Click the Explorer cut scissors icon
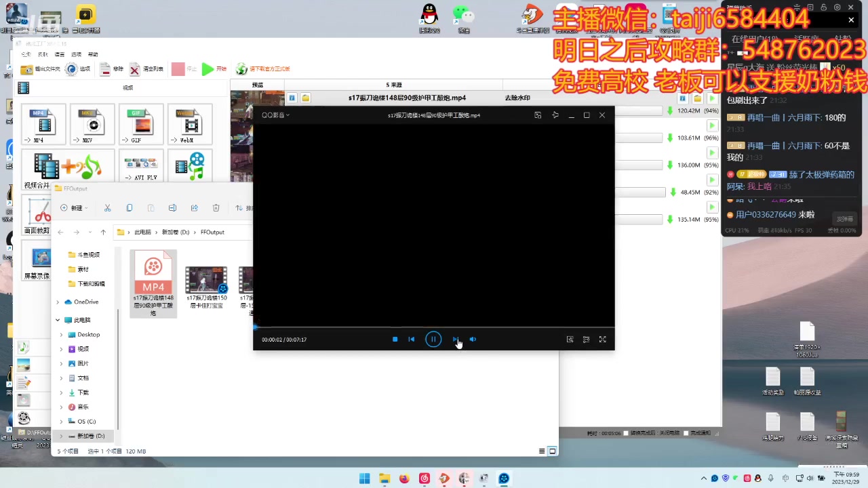 coord(107,208)
